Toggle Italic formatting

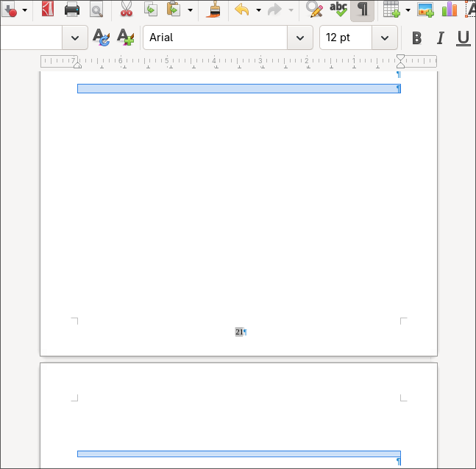point(441,38)
